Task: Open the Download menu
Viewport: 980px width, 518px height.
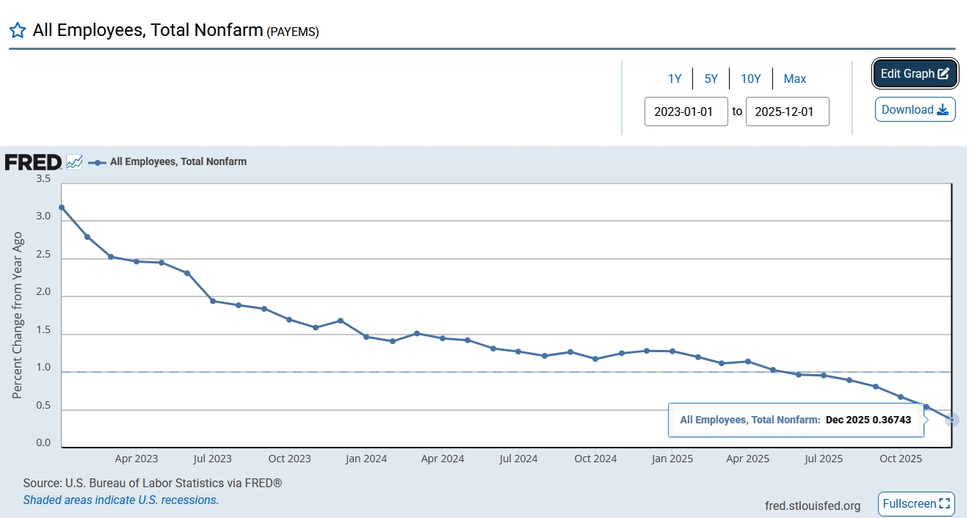Action: pos(915,110)
